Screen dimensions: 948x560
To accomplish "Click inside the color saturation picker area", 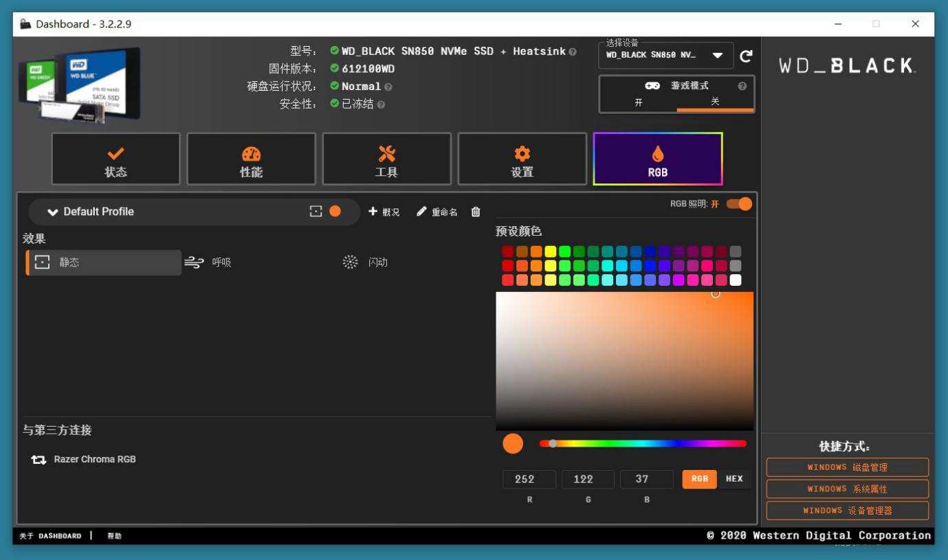I will coord(624,361).
